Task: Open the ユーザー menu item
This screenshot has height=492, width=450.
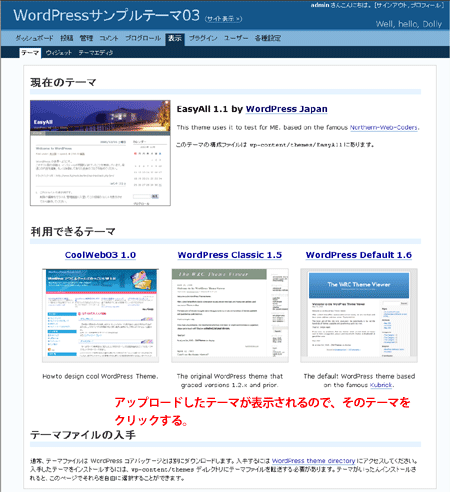Action: [x=236, y=38]
